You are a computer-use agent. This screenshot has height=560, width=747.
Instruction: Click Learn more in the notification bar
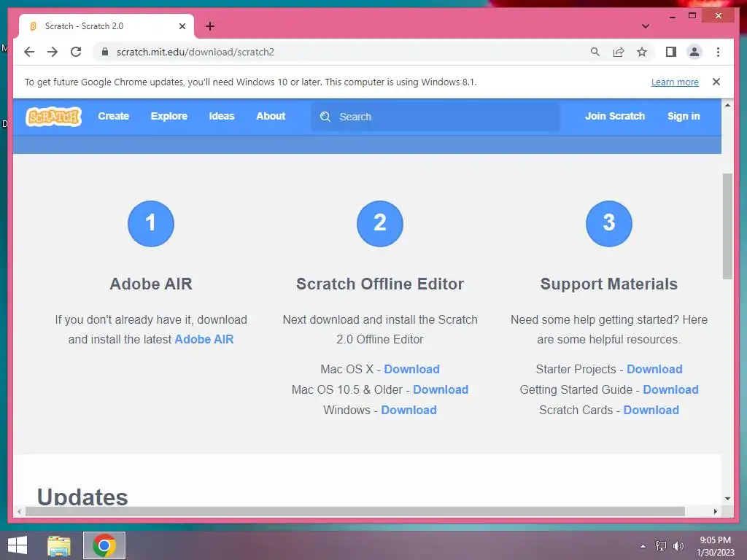(675, 82)
